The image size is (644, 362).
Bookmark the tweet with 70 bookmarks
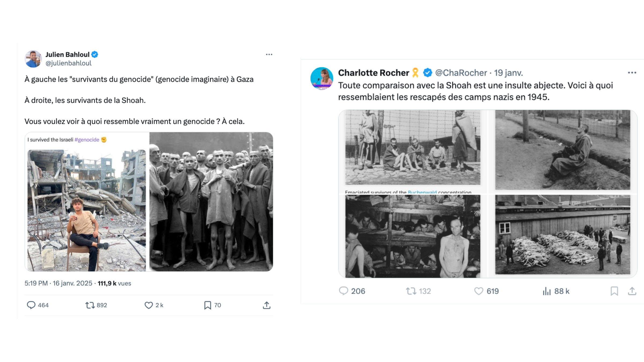click(207, 305)
